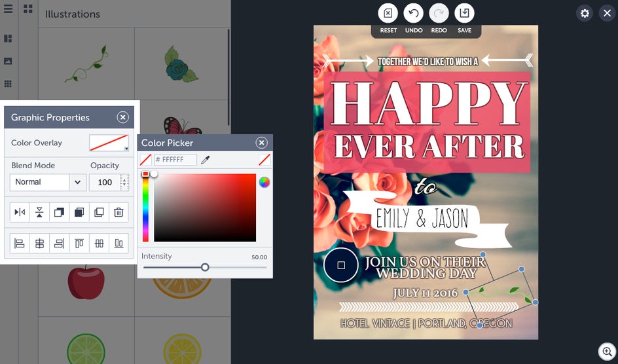The image size is (618, 364).
Task: Click the EVER AFTER text on card
Action: point(429,146)
